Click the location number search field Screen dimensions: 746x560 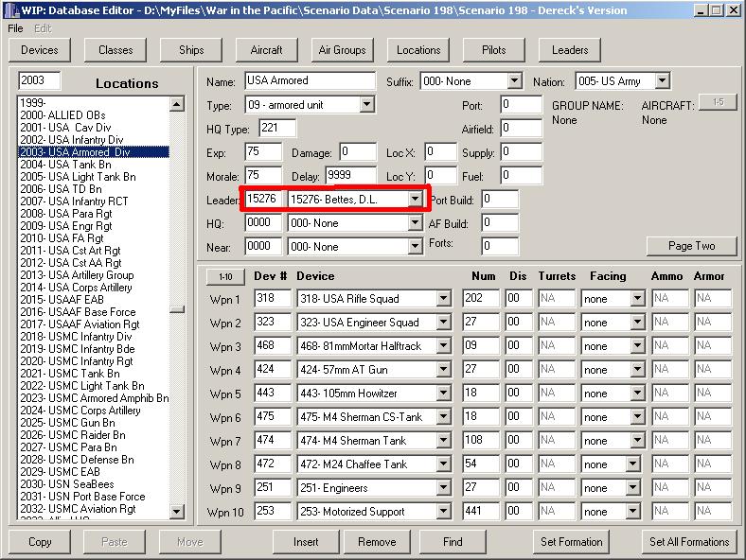point(40,80)
